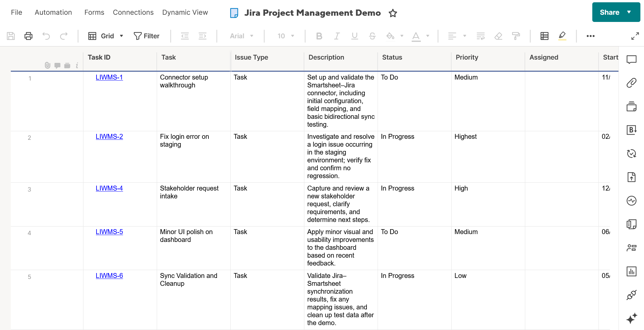Click the Share button
Image resolution: width=644 pixels, height=330 pixels.
pyautogui.click(x=609, y=12)
